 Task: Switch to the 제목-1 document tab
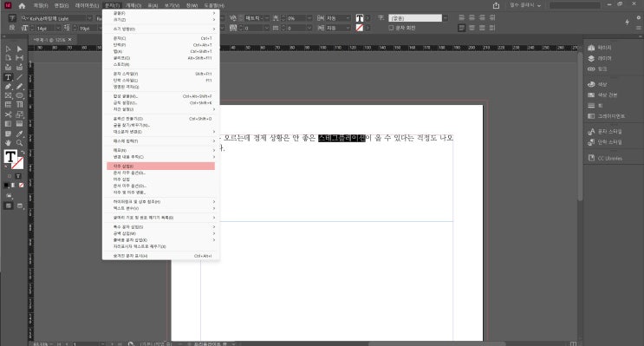pos(49,40)
